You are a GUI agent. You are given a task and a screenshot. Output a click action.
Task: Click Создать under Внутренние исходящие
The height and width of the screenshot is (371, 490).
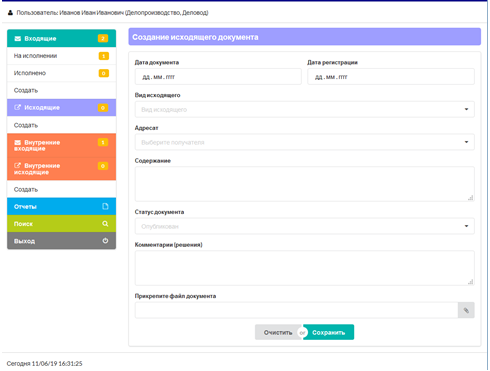click(x=62, y=189)
